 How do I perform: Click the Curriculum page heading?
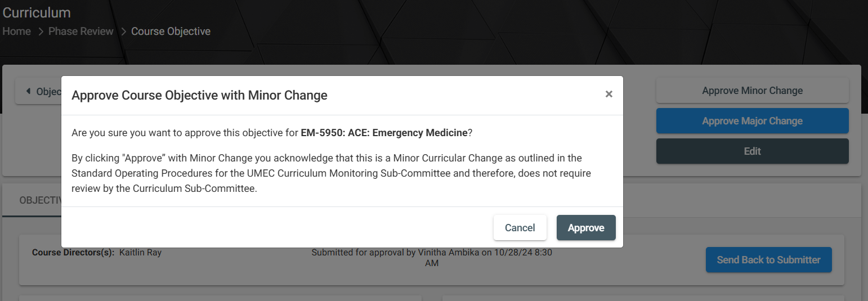click(x=37, y=12)
